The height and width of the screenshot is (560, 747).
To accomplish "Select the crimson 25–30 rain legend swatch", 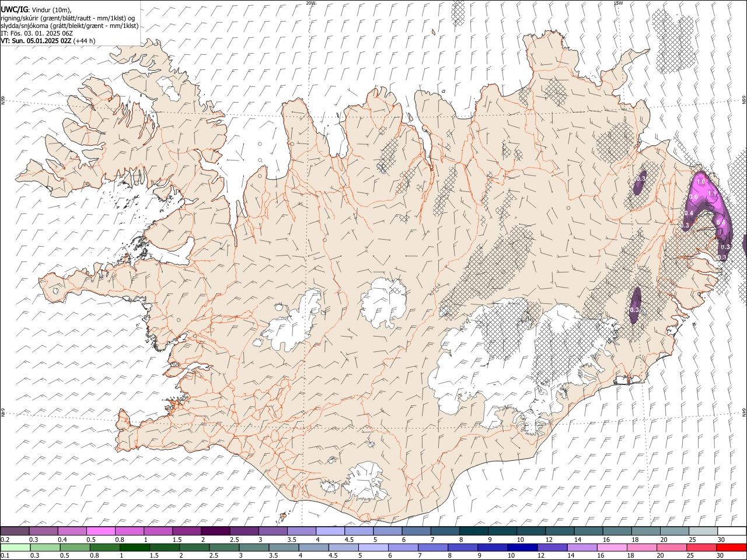I will point(701,547).
